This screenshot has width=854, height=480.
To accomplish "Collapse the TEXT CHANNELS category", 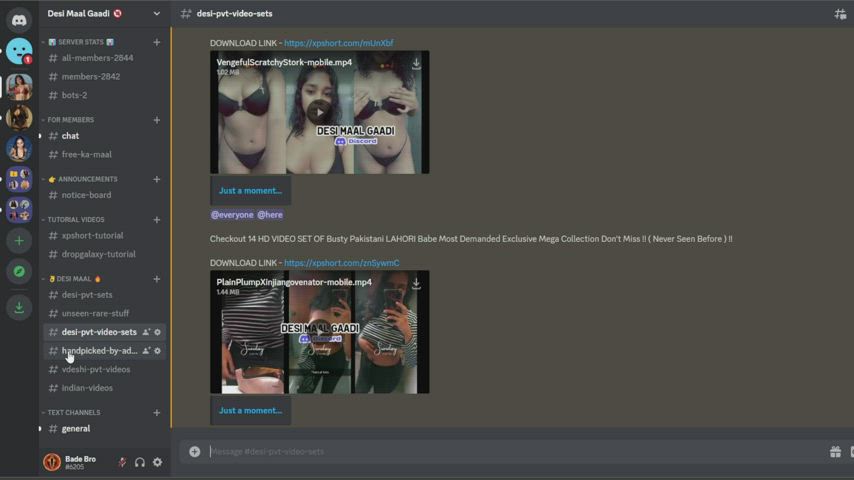I will click(x=71, y=413).
